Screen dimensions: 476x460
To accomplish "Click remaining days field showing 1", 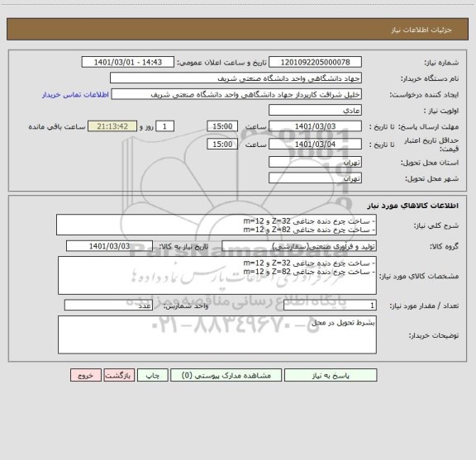I will click(x=164, y=126).
